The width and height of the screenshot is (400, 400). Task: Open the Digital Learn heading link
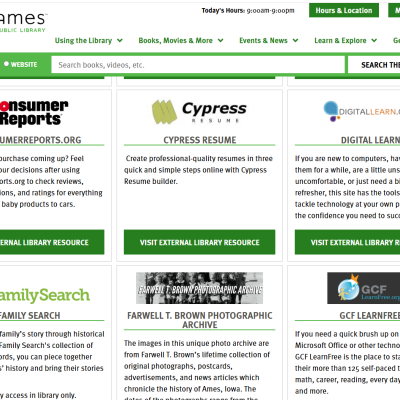click(x=370, y=140)
